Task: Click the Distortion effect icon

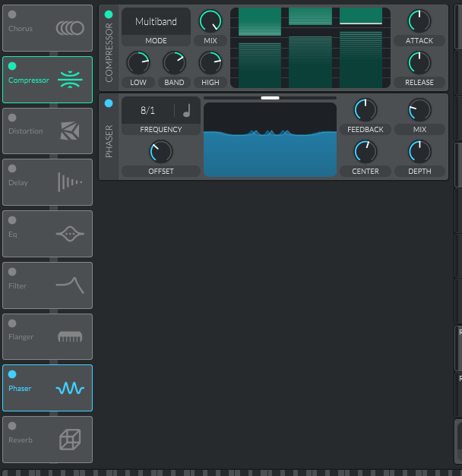Action: [x=70, y=131]
